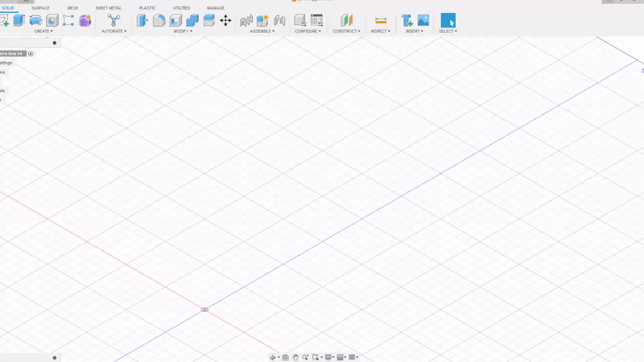The image size is (644, 362).
Task: Open the MODIFY dropdown menu
Action: (183, 31)
